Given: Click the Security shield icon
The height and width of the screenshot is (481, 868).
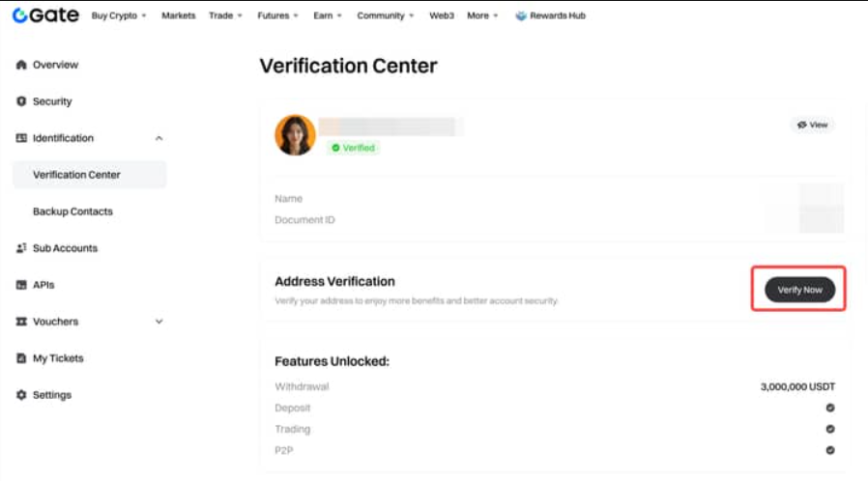Looking at the screenshot, I should [x=21, y=101].
